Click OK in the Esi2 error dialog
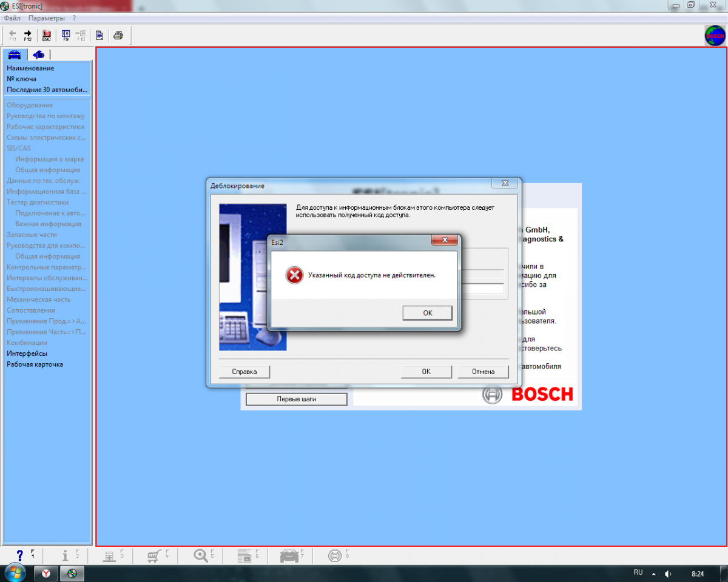728x582 pixels. click(x=427, y=313)
